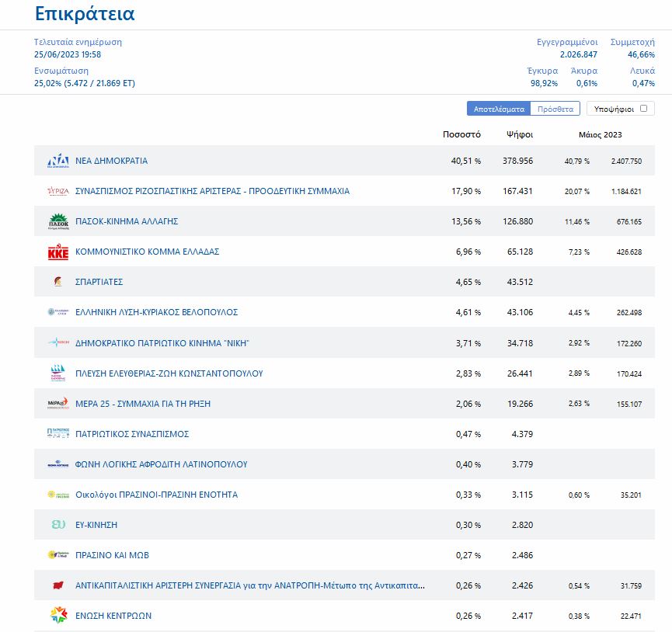Open the ΝΕΑ ΔΗΜΟΚΡΑΤΙΑ party link
The width and height of the screenshot is (672, 632).
pyautogui.click(x=111, y=161)
